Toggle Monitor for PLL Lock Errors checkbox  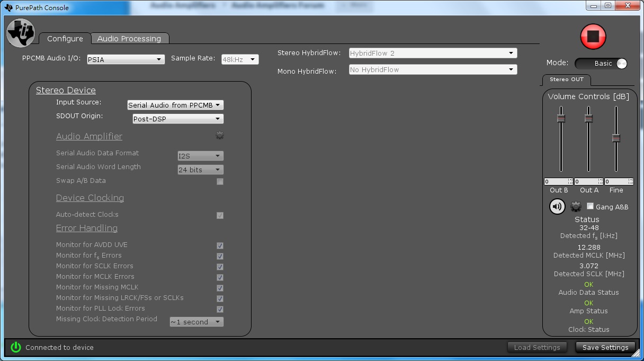pos(220,309)
